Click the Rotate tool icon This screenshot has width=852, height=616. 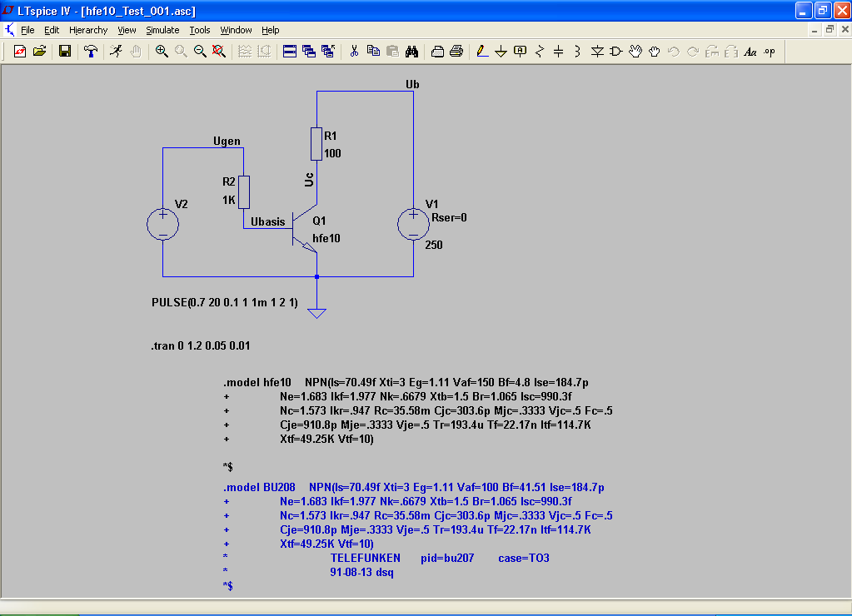pos(712,52)
